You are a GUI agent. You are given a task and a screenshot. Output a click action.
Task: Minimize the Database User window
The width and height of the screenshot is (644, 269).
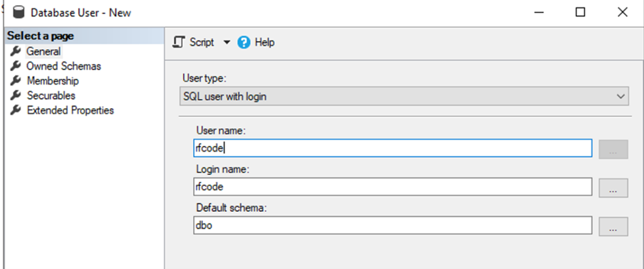[x=539, y=12]
